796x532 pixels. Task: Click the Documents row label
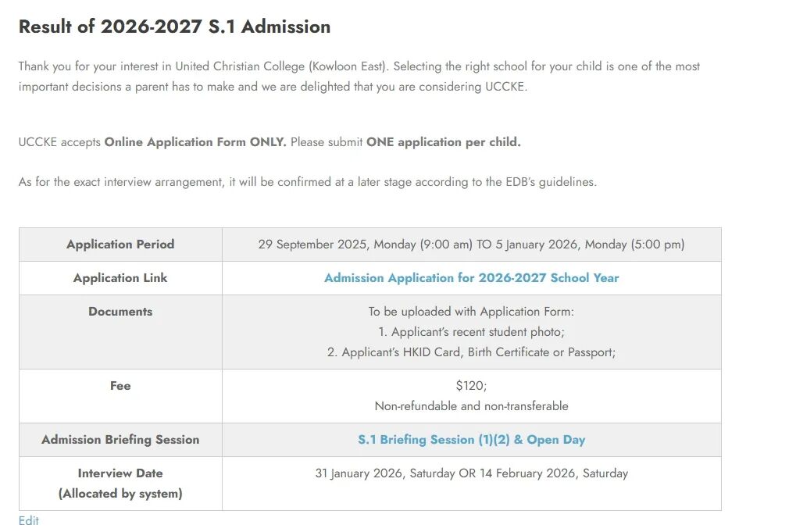120,312
